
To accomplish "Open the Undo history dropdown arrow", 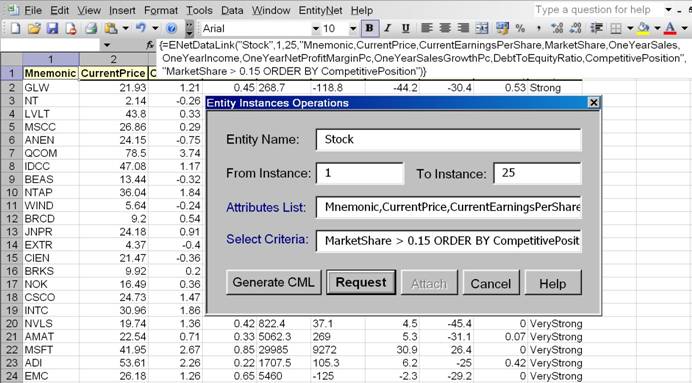I will coord(155,29).
